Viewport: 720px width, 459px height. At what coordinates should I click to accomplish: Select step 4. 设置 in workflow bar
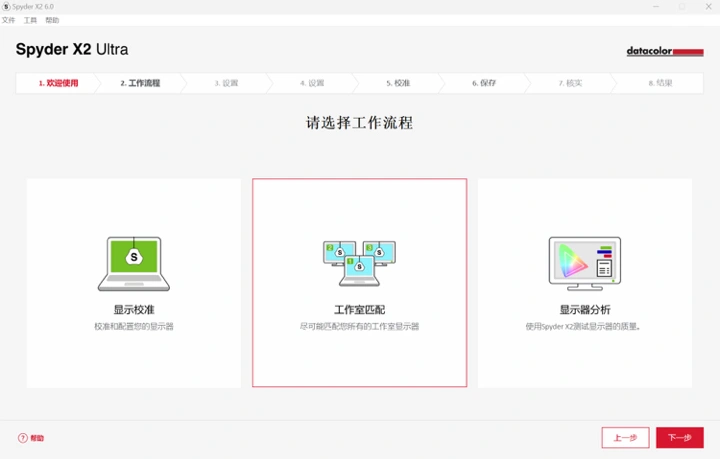[x=312, y=83]
